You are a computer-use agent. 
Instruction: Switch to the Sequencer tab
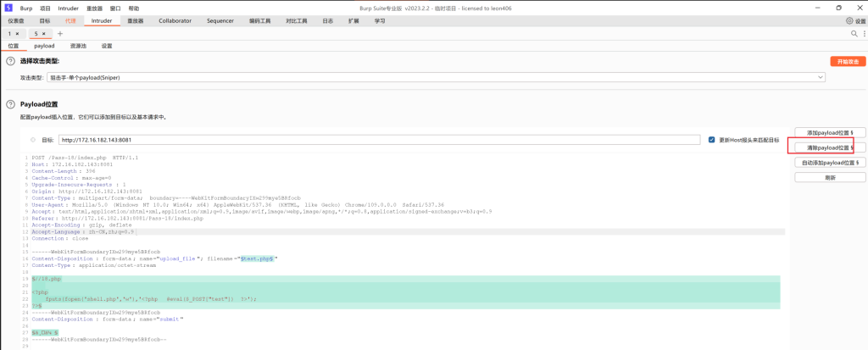click(x=220, y=21)
